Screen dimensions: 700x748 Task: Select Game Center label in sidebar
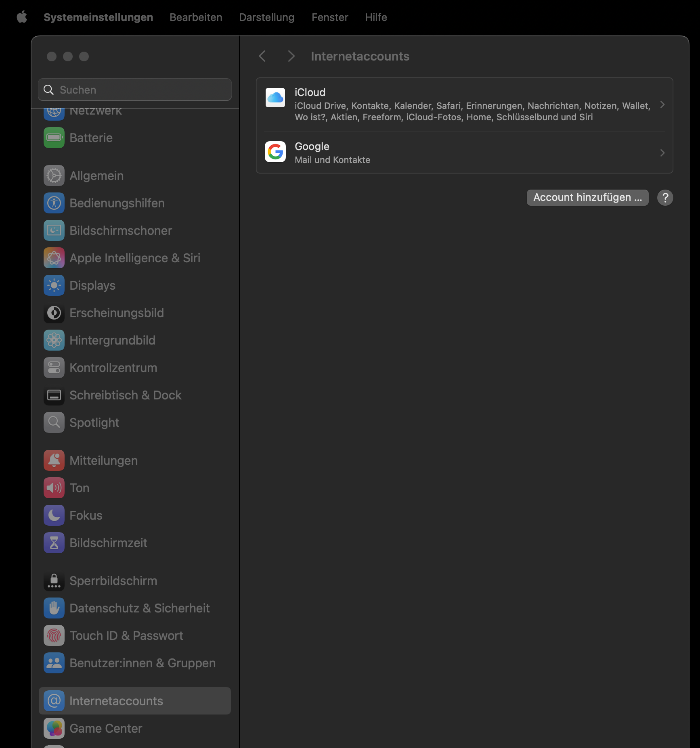pos(106,728)
